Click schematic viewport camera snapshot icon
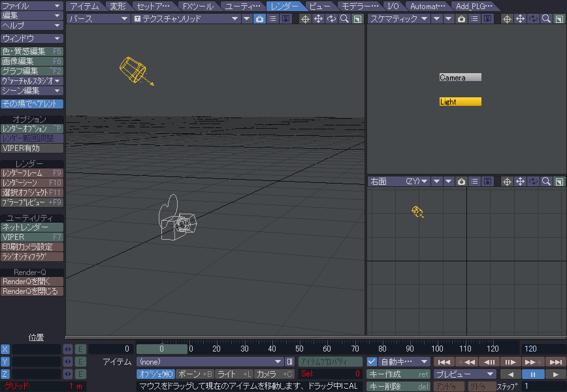567x392 pixels. click(461, 19)
